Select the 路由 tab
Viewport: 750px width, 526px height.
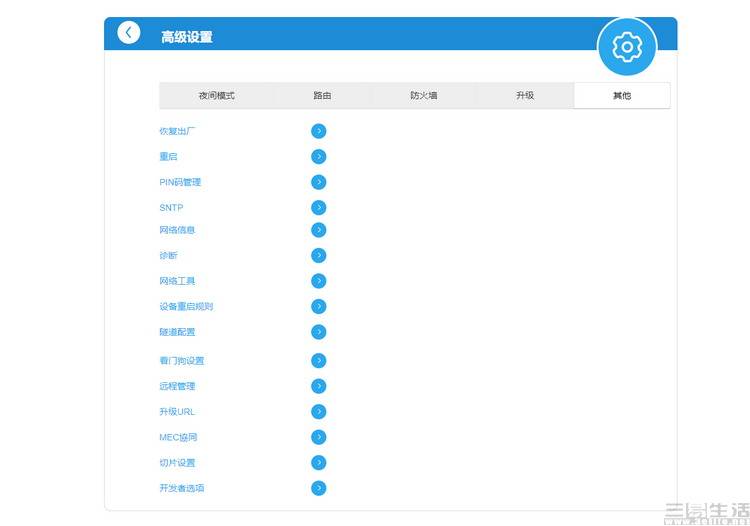coord(322,96)
